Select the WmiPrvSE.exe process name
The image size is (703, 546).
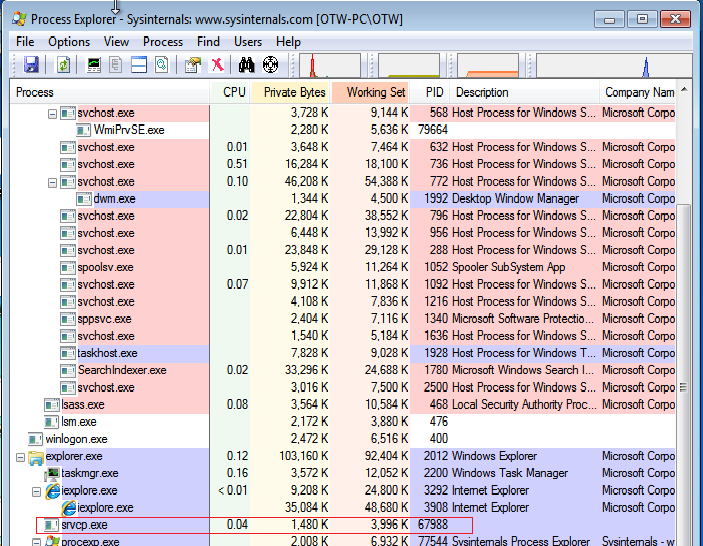(129, 130)
